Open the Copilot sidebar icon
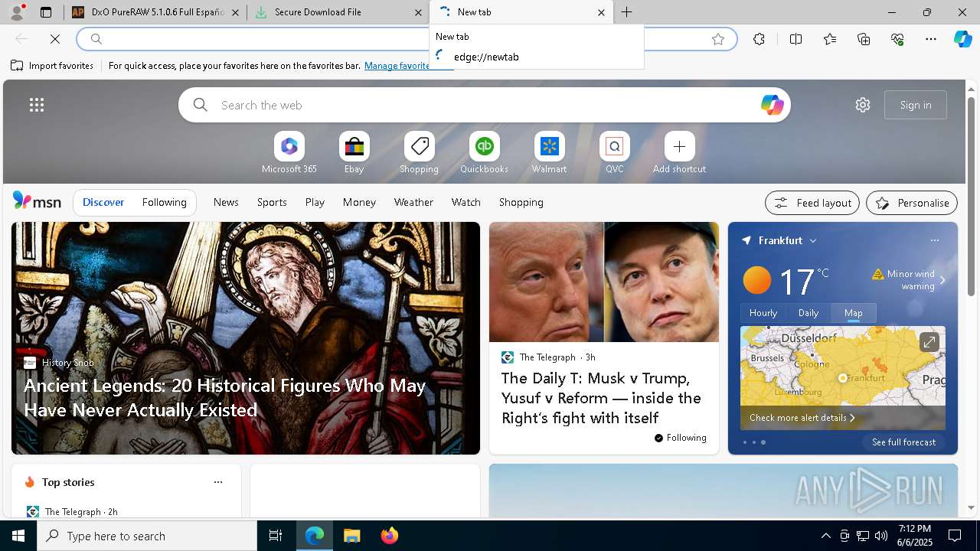This screenshot has width=980, height=551. pyautogui.click(x=963, y=39)
